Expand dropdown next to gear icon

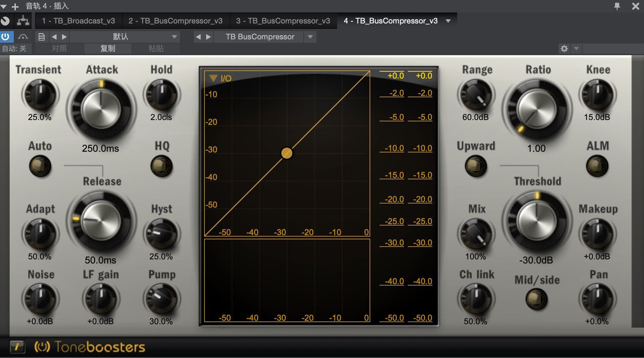point(576,49)
